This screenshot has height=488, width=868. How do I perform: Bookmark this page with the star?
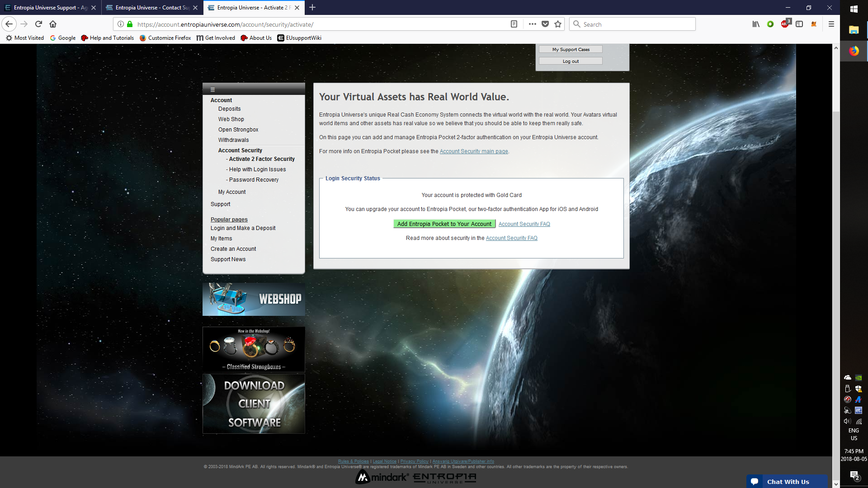(x=558, y=24)
